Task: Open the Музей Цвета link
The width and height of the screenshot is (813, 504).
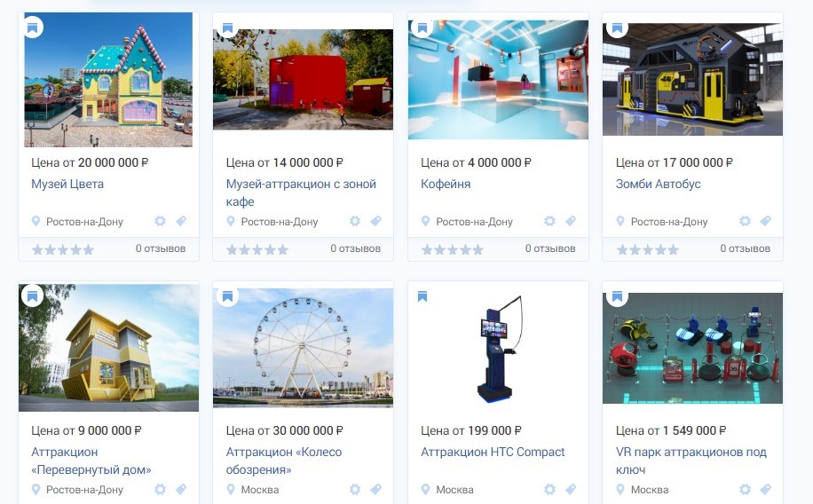Action: pos(67,184)
